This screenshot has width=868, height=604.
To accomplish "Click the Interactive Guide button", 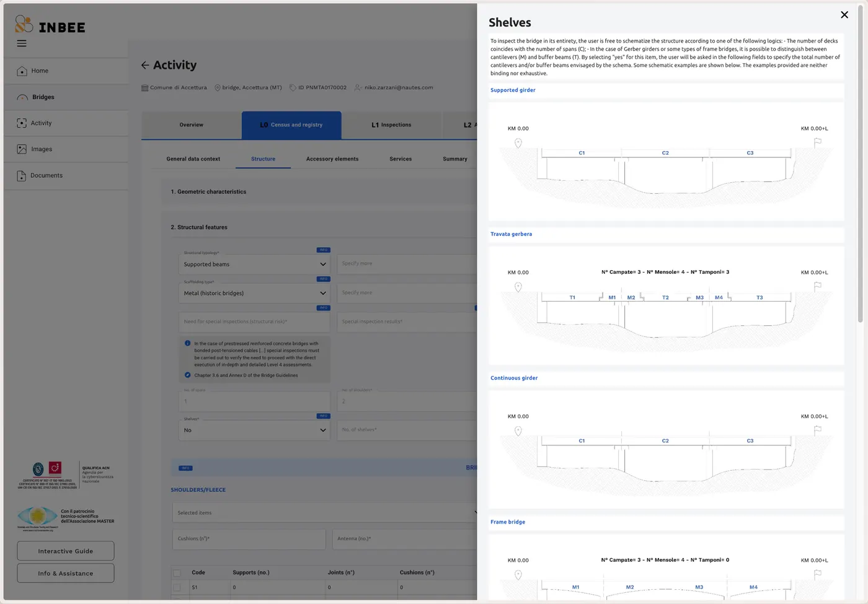I will pos(66,551).
